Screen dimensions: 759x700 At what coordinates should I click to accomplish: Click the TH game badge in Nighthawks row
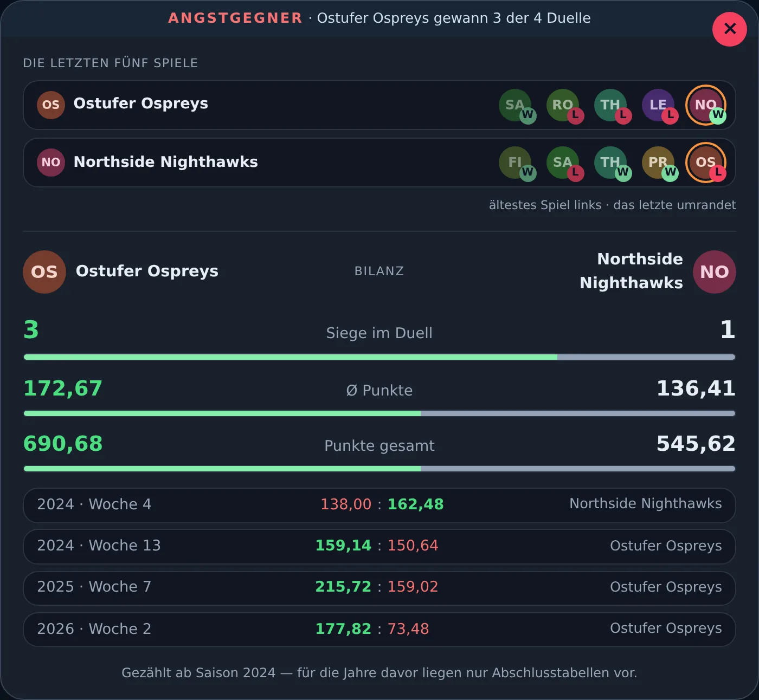(x=610, y=163)
